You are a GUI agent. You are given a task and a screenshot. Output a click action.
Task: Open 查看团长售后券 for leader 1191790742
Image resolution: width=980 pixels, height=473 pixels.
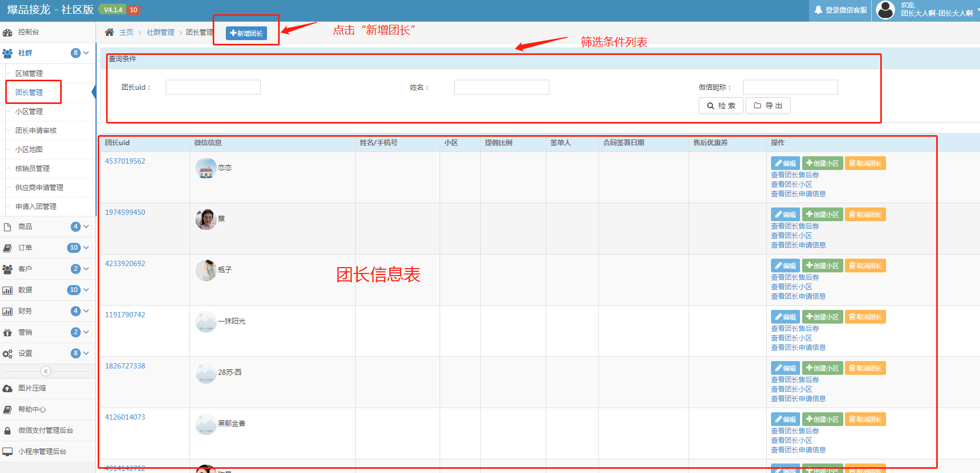pos(795,329)
